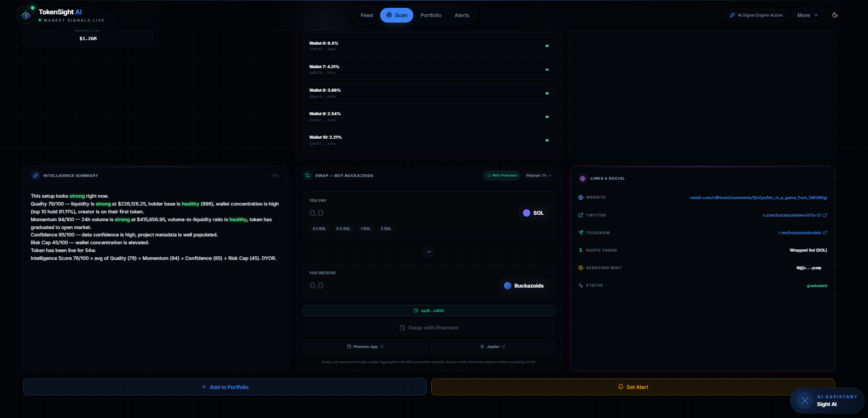
Task: Click the dollar icon next to Quote Token
Action: click(x=581, y=250)
